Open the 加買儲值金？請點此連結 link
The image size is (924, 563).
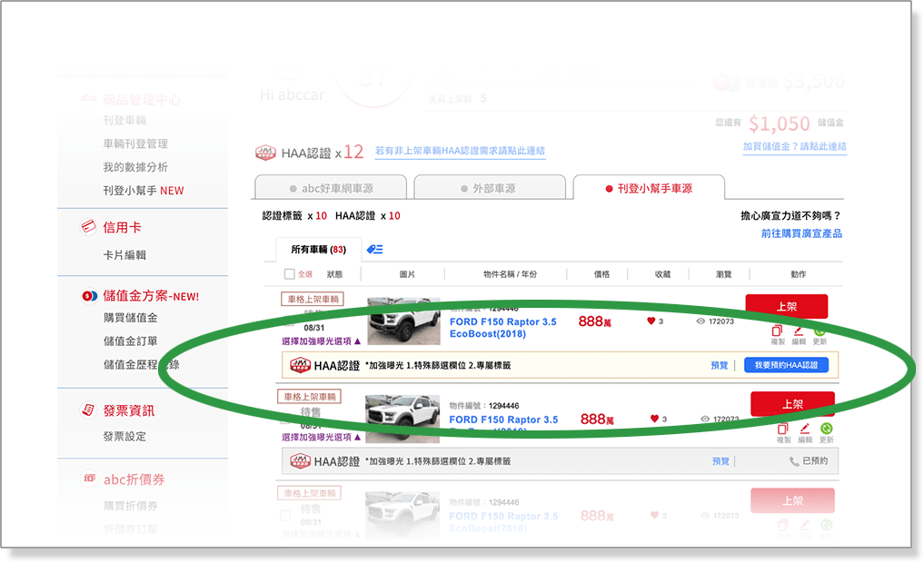point(795,146)
